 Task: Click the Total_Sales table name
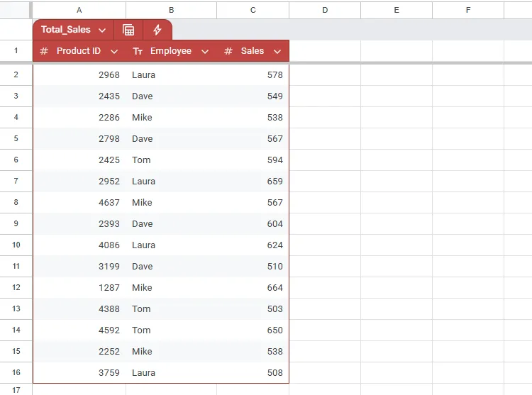65,30
